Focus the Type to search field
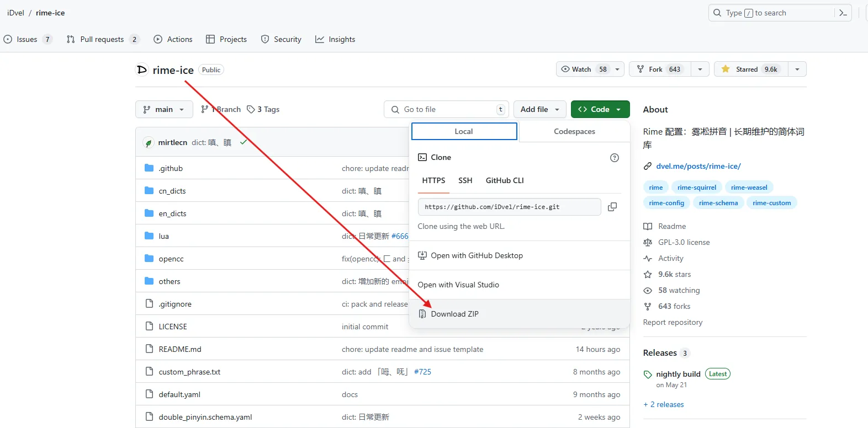Screen dimensions: 868x428 coord(772,13)
